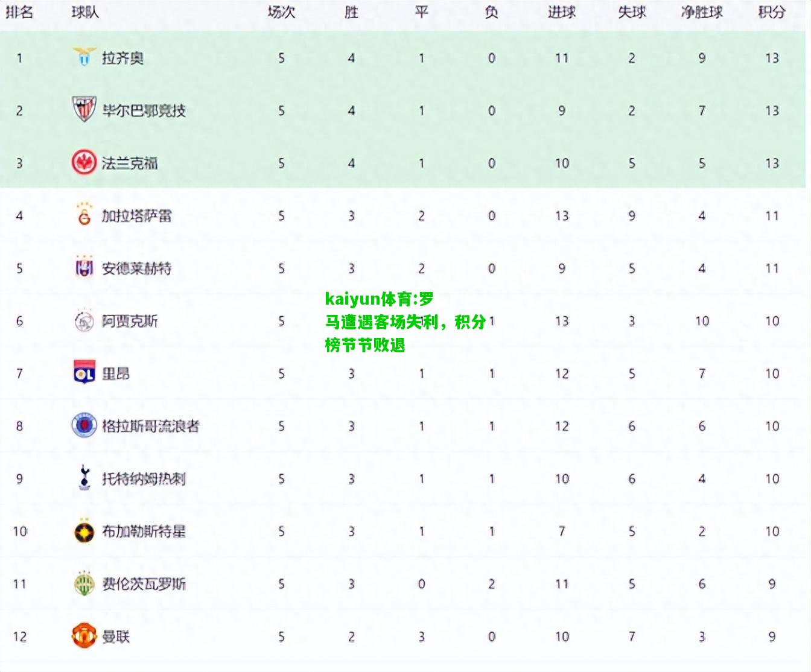
Task: Open the 托特纳姆热刺 team name link
Action: pyautogui.click(x=144, y=479)
